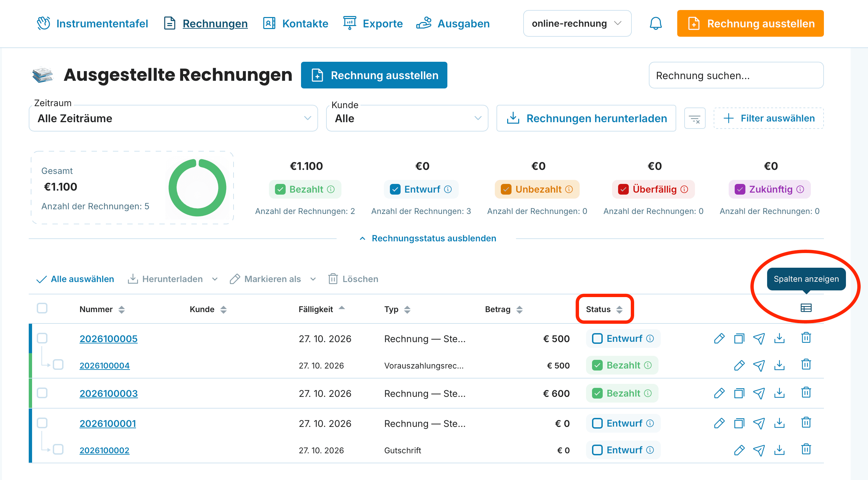This screenshot has height=480, width=868.
Task: Duplicate invoice 2026100005 via copy icon
Action: [739, 338]
